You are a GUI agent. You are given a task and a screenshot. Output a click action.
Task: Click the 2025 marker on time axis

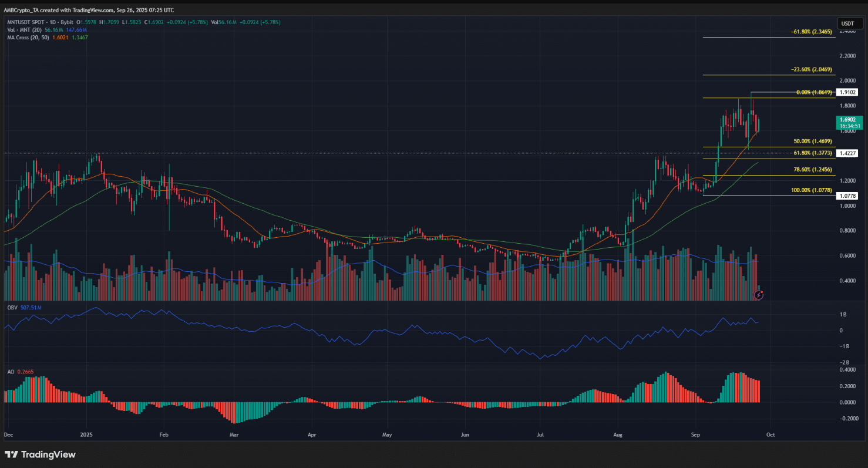[x=87, y=435]
